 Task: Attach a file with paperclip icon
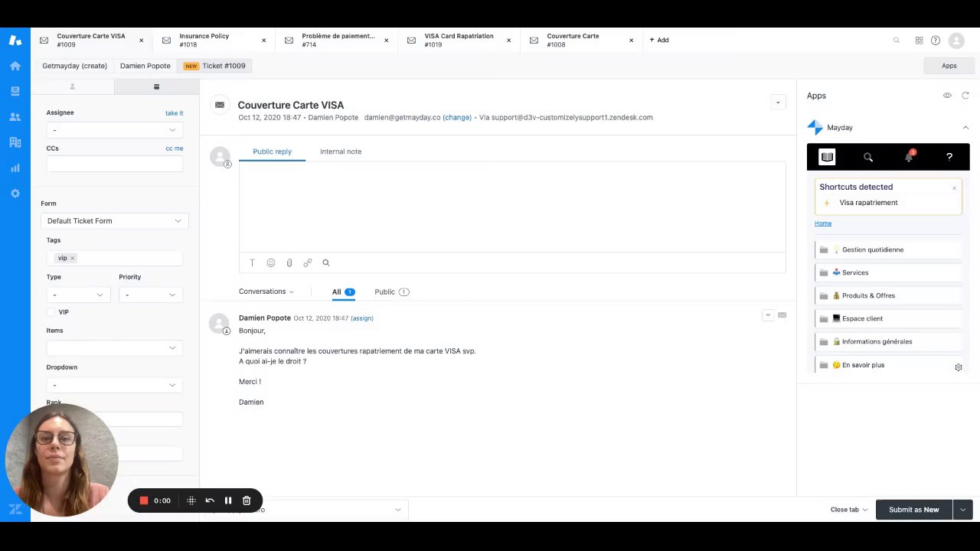tap(289, 262)
